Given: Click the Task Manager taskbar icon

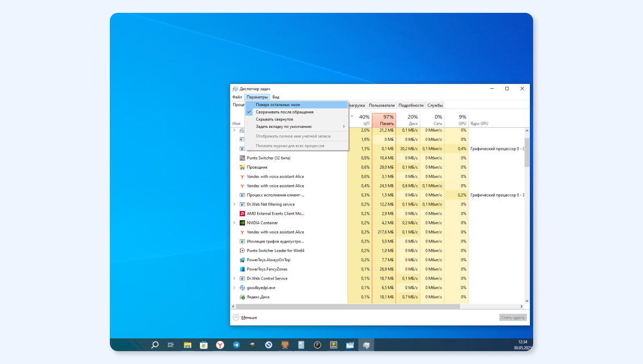Looking at the screenshot, I should pyautogui.click(x=366, y=345).
